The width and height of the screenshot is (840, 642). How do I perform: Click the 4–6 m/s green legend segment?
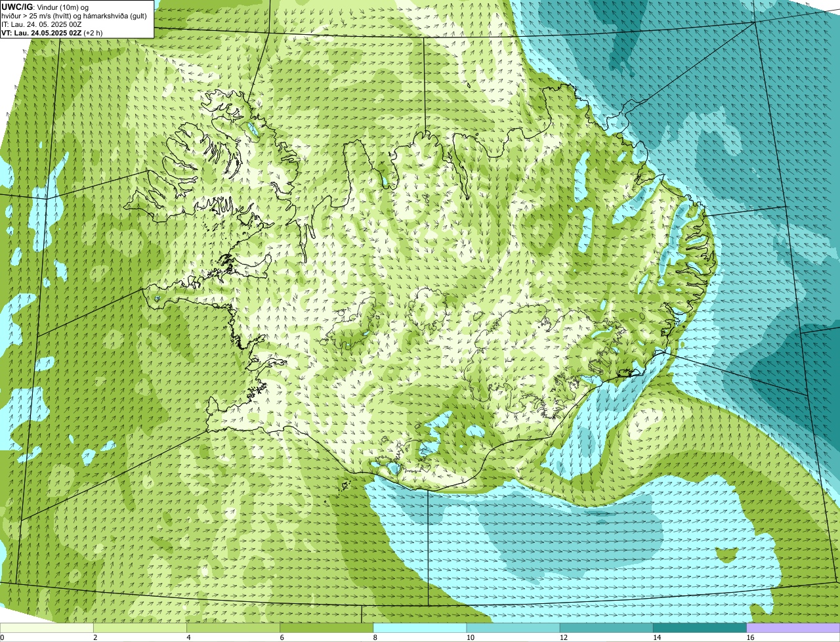click(x=234, y=628)
